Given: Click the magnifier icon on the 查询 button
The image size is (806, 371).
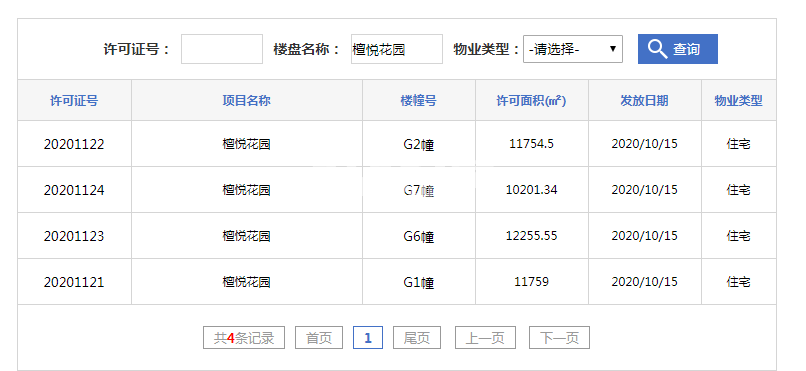Looking at the screenshot, I should pos(657,49).
